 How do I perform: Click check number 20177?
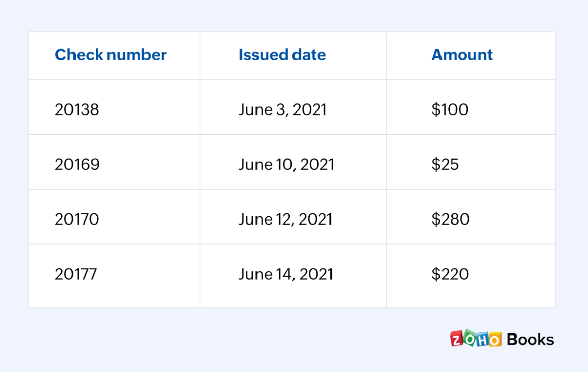76,274
